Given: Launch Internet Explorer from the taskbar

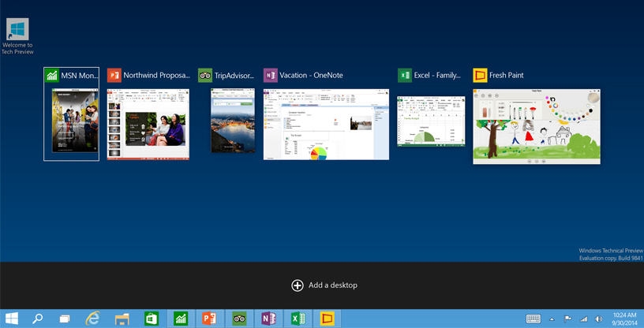Looking at the screenshot, I should pyautogui.click(x=93, y=319).
